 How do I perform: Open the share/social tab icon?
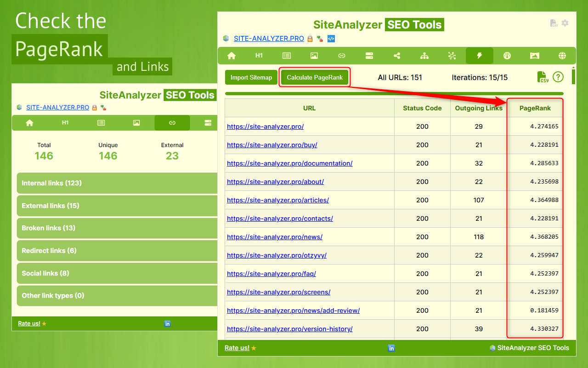397,56
